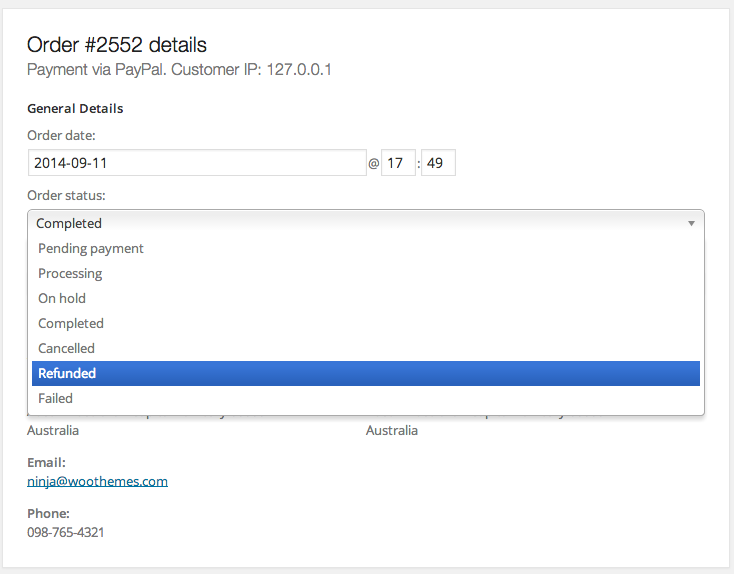Click the hour field showing 17
The width and height of the screenshot is (734, 574).
[398, 163]
